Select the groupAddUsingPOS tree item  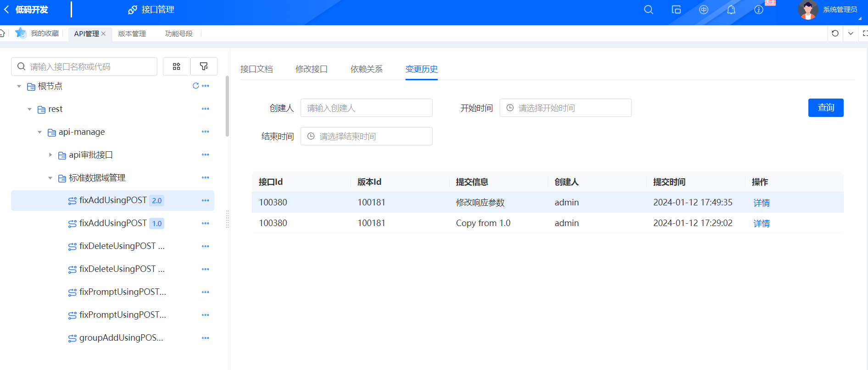(112, 338)
